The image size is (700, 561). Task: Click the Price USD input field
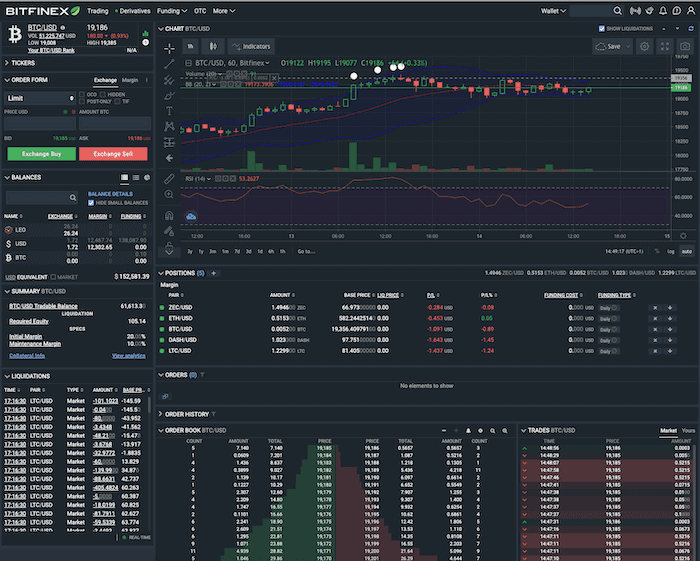pos(40,123)
